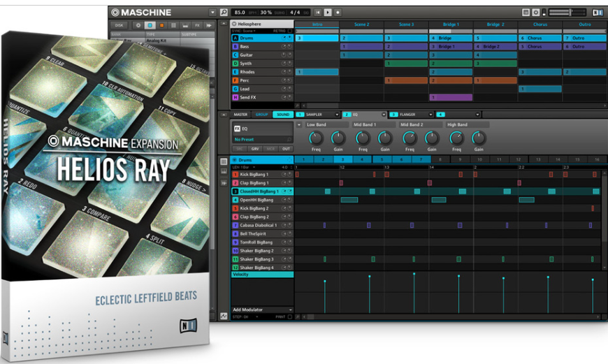Click the restart transport button

[x=317, y=13]
